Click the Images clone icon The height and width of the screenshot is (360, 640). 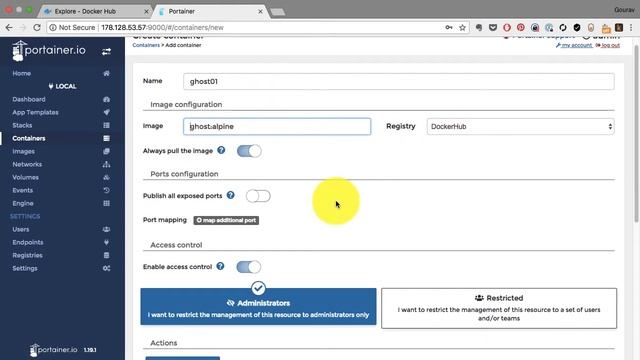point(106,151)
